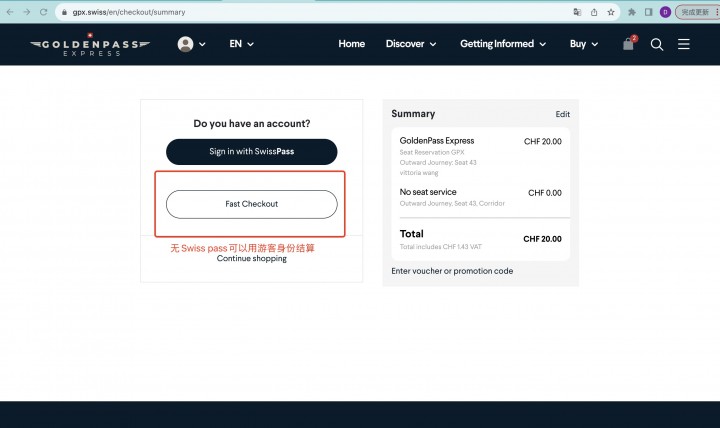Reload the page with refresh icon
Screen dimensions: 720x428
[44, 12]
